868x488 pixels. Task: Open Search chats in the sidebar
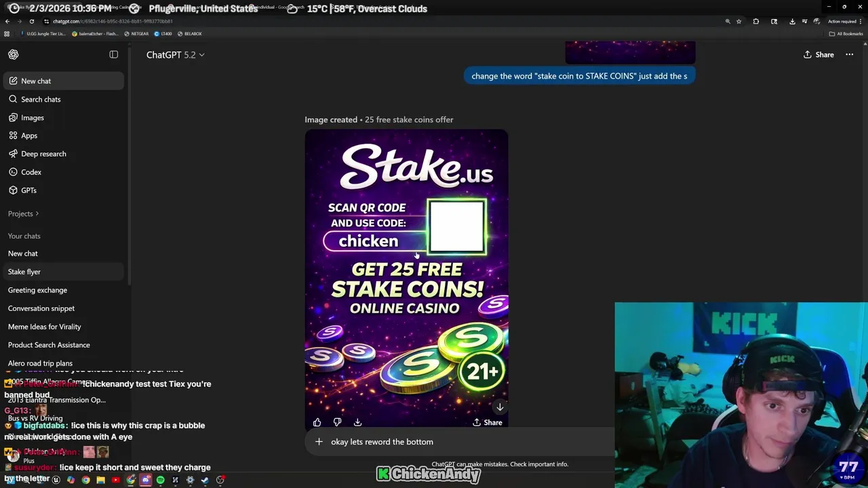63,99
